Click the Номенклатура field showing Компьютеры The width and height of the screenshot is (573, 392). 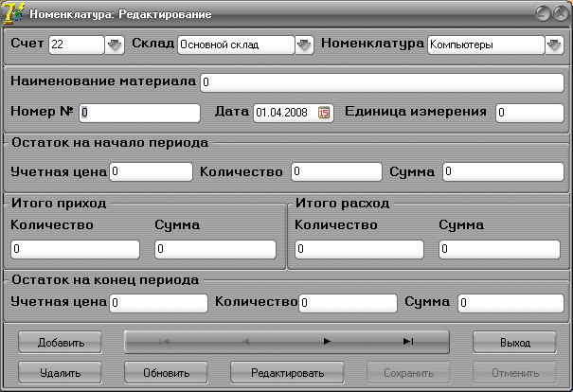tap(486, 45)
